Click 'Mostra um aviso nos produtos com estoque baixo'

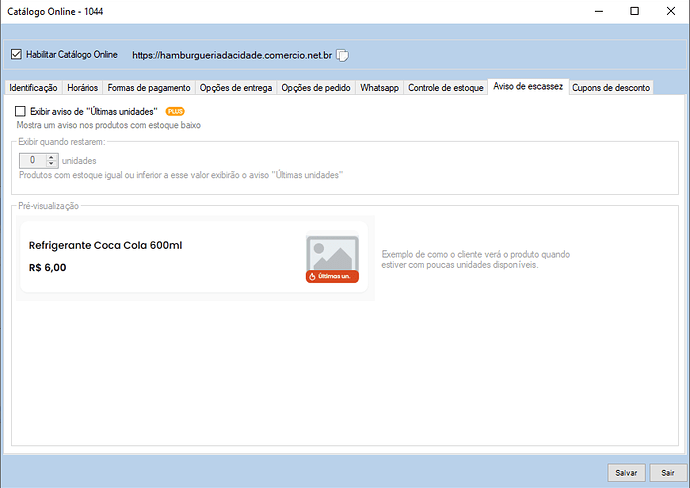tap(109, 125)
